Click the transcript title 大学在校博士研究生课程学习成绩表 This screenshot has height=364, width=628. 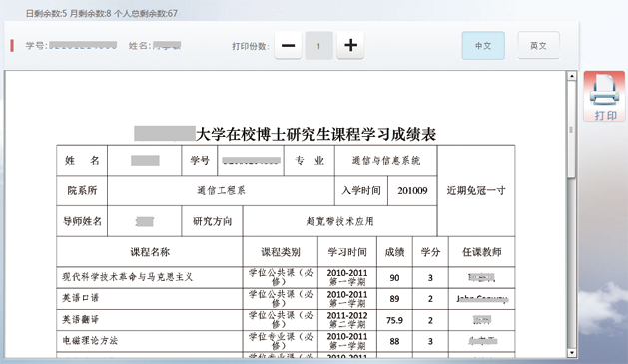315,134
